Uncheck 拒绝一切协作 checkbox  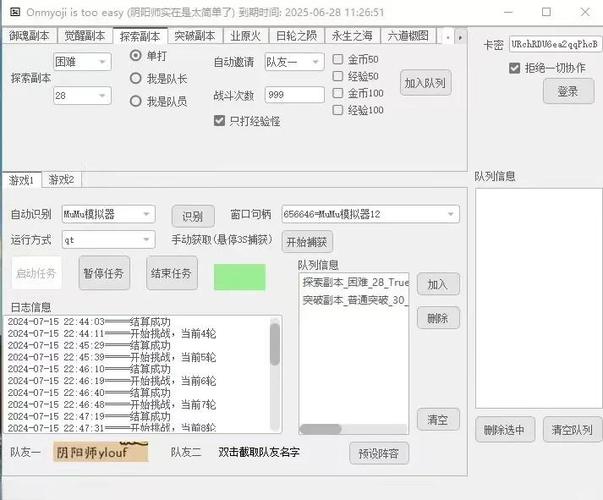click(x=515, y=68)
